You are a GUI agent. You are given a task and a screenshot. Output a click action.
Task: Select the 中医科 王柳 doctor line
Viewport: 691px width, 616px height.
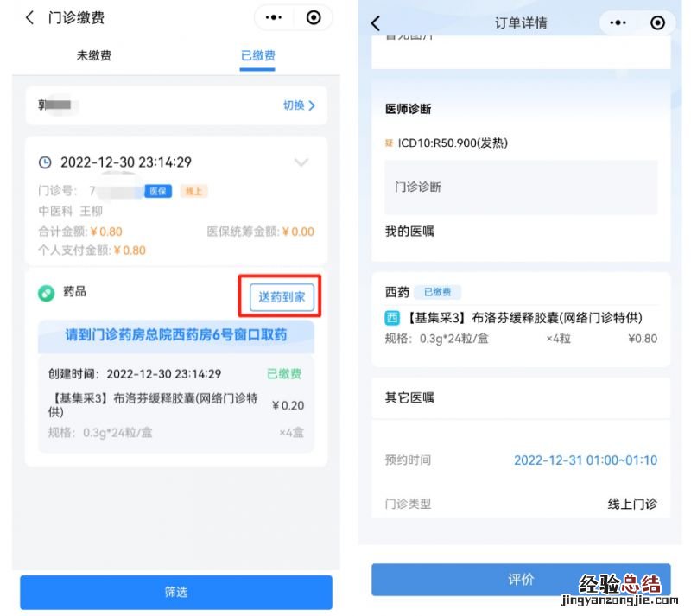click(71, 211)
